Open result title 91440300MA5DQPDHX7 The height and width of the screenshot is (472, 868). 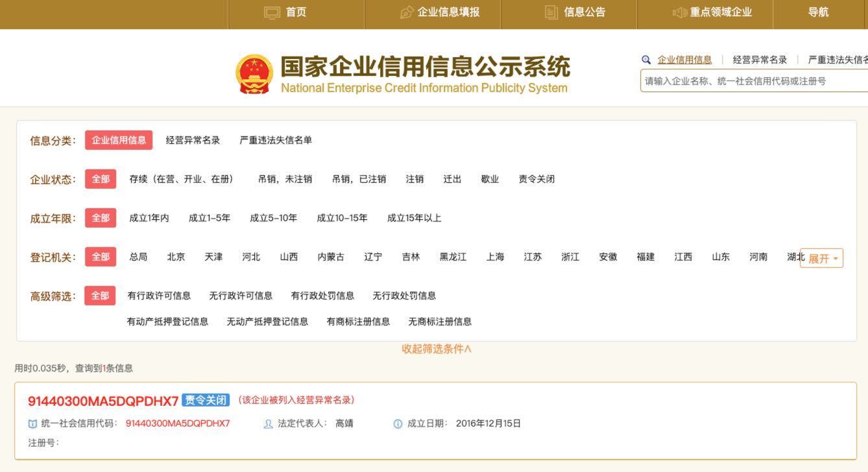[x=103, y=401]
